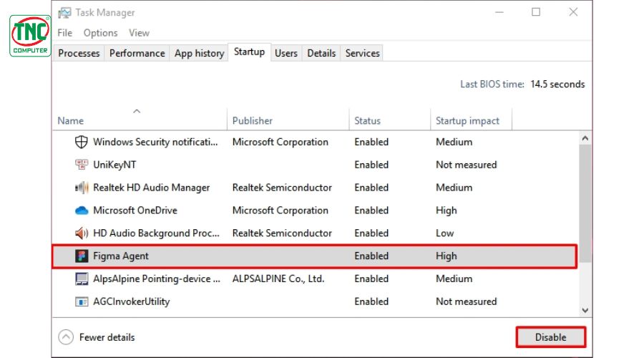Switch to the Users tab
This screenshot has height=358, width=644.
coord(286,53)
